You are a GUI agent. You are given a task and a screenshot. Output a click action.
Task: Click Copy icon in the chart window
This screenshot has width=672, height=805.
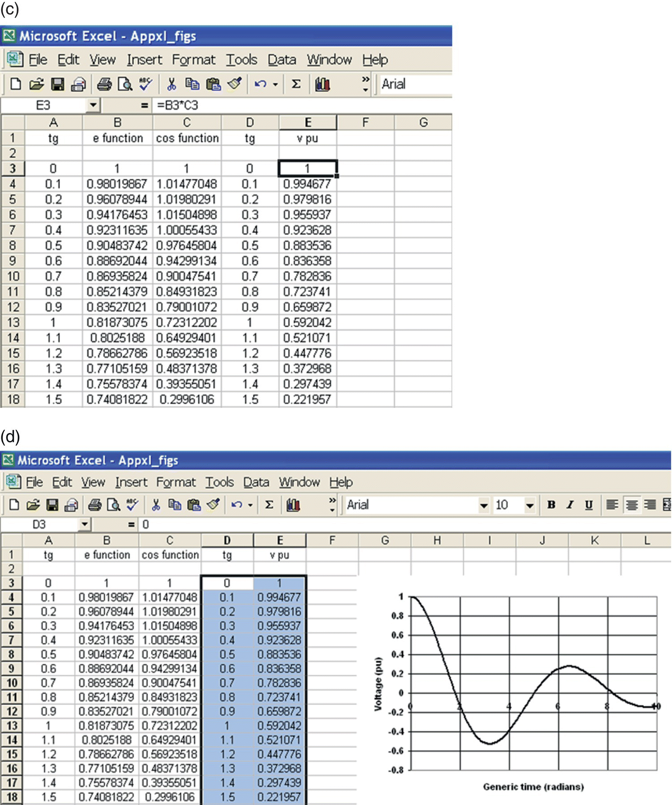click(175, 505)
